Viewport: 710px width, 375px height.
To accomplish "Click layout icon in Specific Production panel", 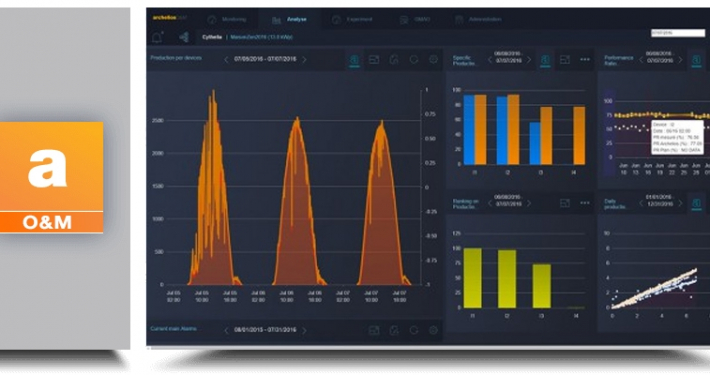I will [565, 59].
